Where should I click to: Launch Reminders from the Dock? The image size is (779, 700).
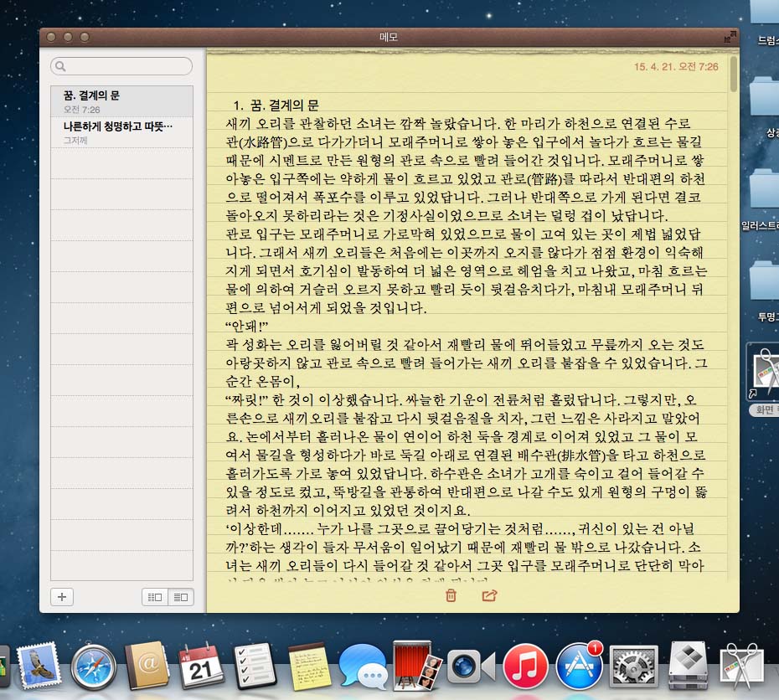click(255, 667)
